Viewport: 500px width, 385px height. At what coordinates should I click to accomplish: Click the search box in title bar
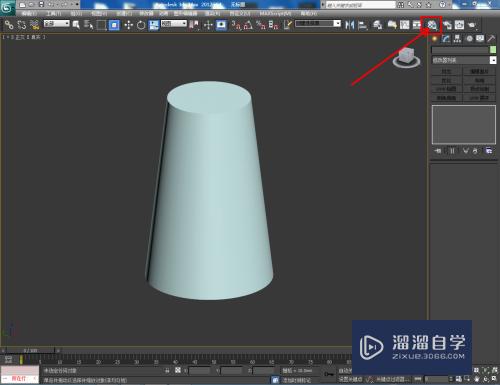click(x=361, y=5)
